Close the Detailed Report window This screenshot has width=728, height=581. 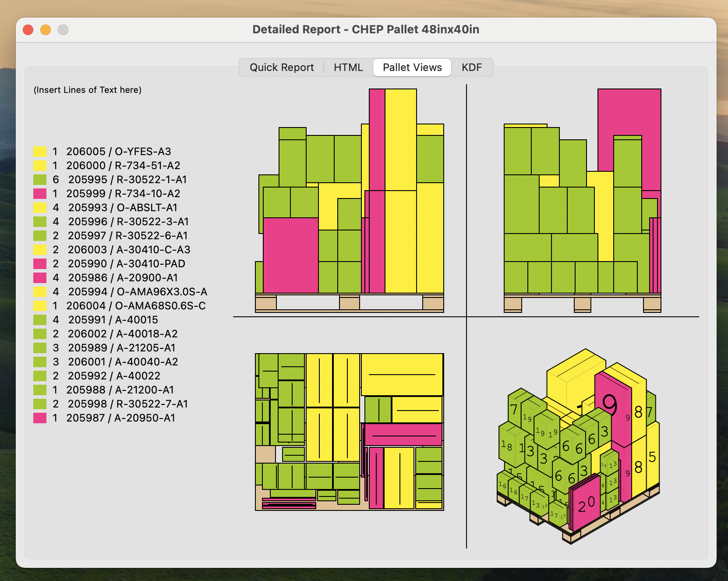click(x=28, y=30)
